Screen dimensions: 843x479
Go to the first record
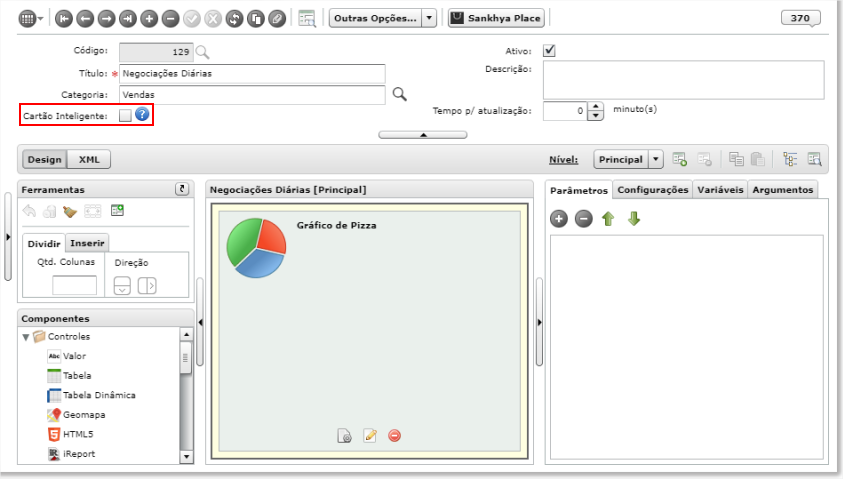[x=63, y=19]
